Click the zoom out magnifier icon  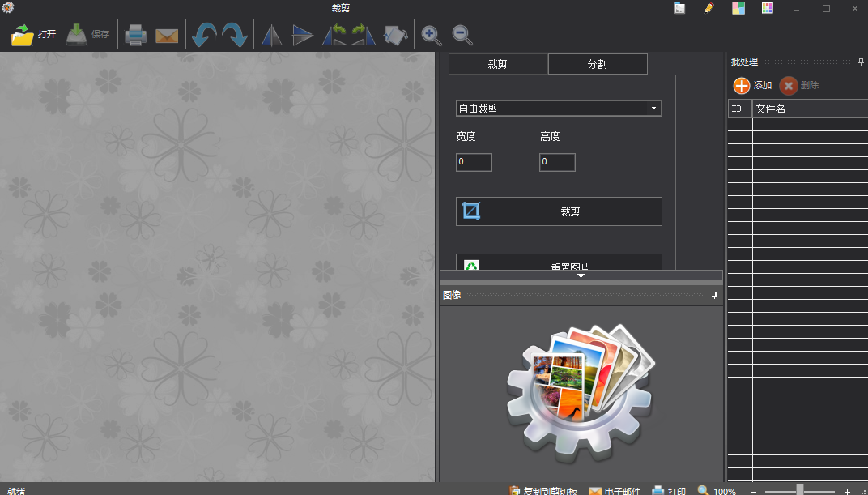click(x=462, y=35)
